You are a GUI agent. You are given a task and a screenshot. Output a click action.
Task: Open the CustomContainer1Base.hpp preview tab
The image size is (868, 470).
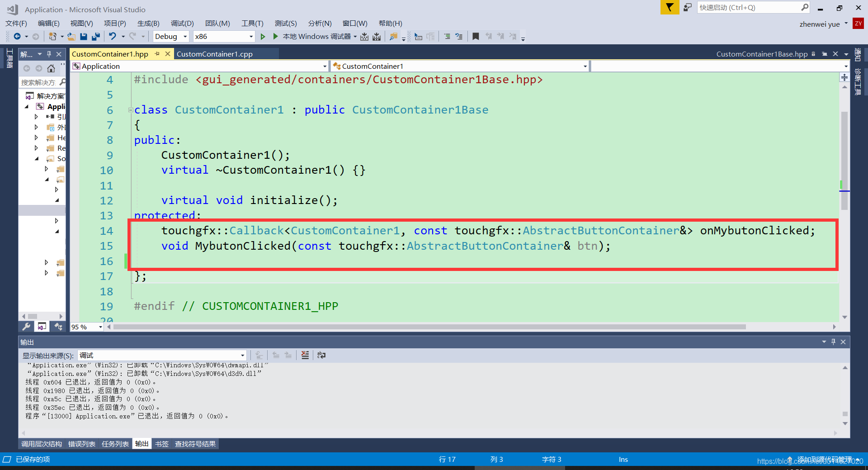coord(762,54)
